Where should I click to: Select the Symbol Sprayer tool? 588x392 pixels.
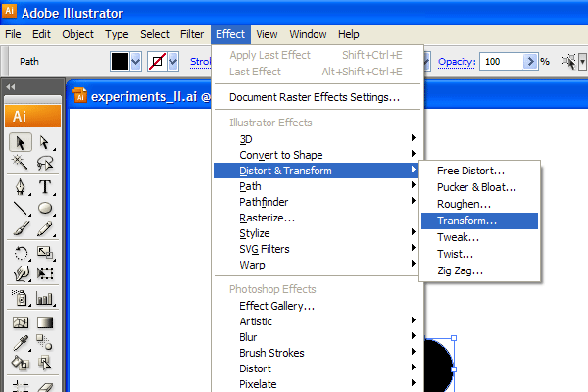tap(21, 298)
